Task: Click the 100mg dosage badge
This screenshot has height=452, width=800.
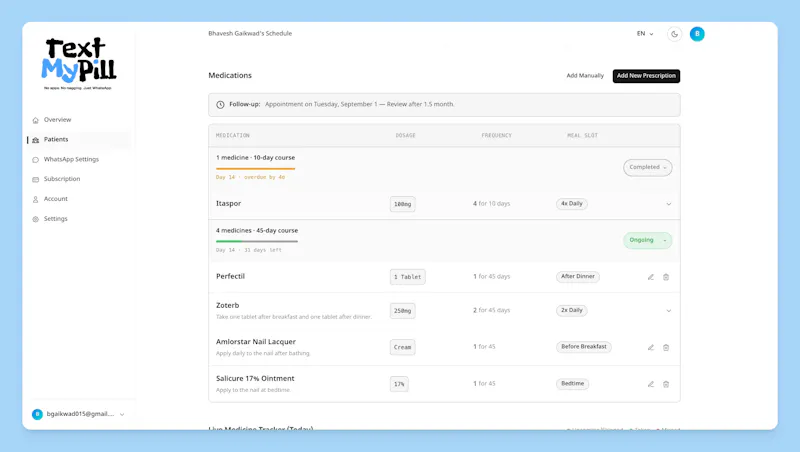Action: click(403, 204)
